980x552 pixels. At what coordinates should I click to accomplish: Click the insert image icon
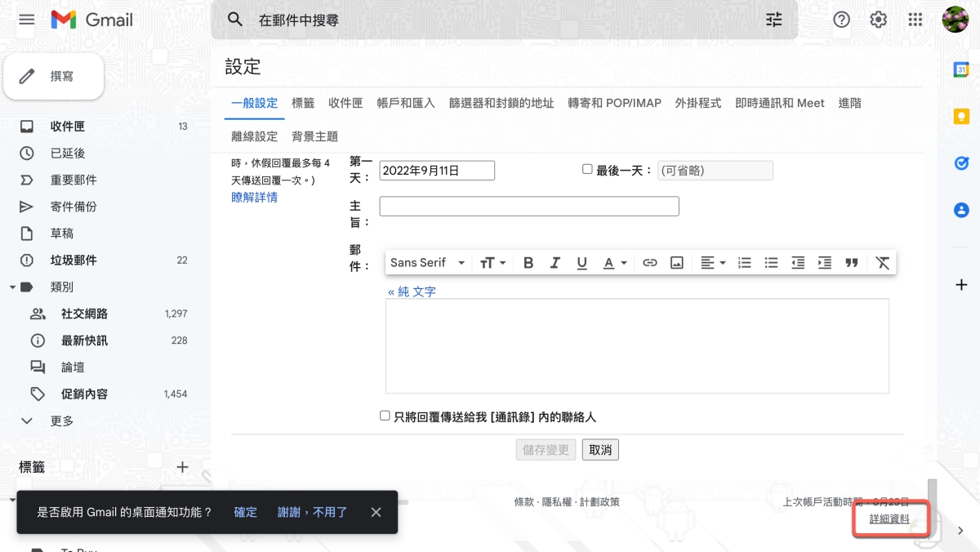click(677, 263)
